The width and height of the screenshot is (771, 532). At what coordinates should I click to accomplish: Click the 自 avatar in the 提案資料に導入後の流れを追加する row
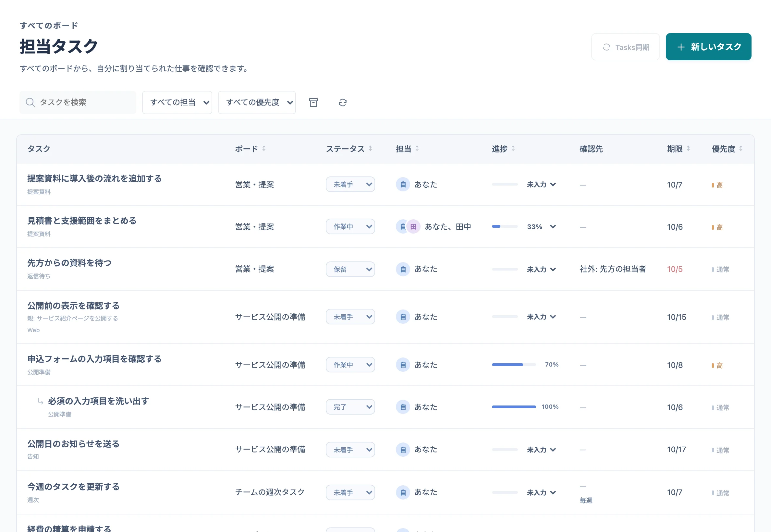coord(403,184)
